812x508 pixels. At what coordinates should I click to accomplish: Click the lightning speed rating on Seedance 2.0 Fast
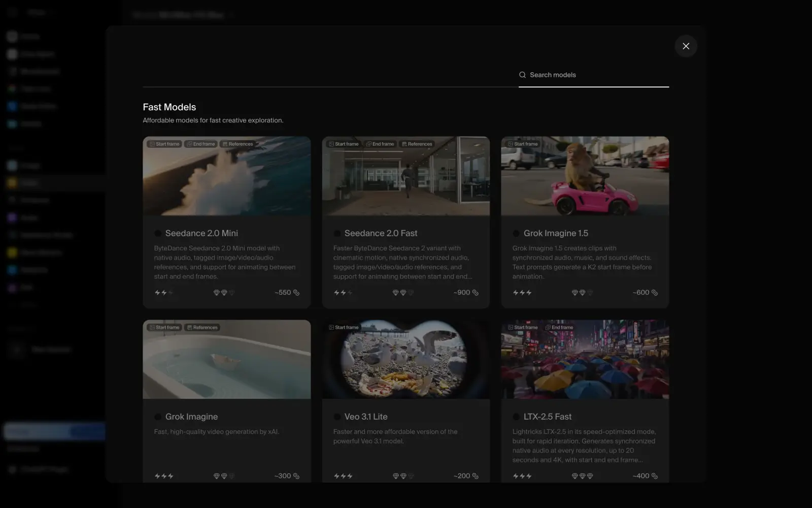343,293
